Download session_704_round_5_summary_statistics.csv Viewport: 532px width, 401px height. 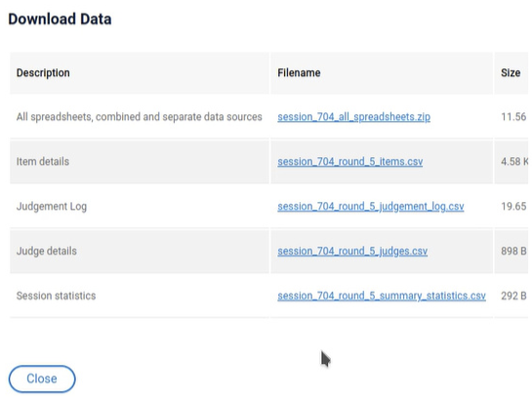coord(382,296)
